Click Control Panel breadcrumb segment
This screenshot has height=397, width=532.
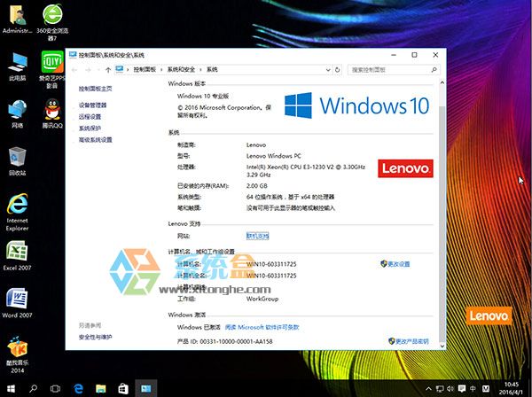tap(145, 69)
